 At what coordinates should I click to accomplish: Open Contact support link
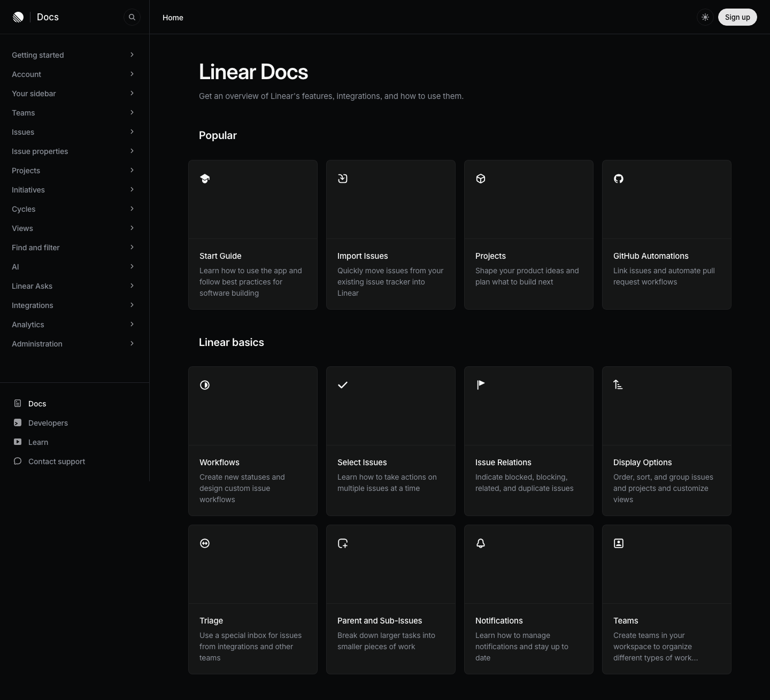[x=57, y=461]
